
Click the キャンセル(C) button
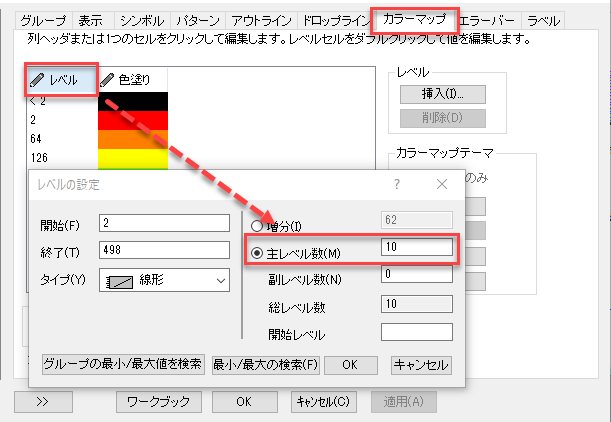coord(323,402)
